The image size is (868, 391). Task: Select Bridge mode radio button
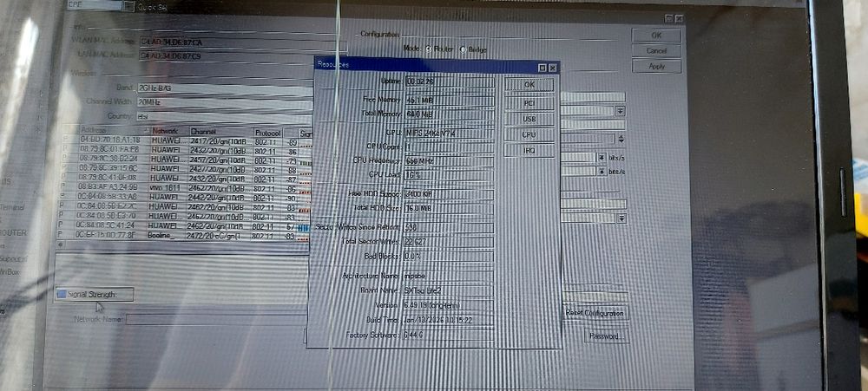pos(463,49)
